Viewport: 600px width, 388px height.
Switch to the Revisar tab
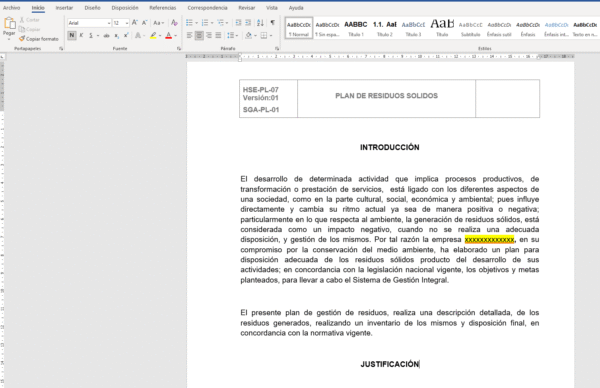(x=247, y=8)
